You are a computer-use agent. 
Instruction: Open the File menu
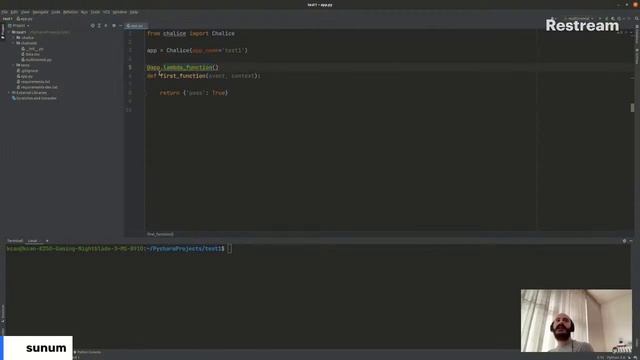4,12
